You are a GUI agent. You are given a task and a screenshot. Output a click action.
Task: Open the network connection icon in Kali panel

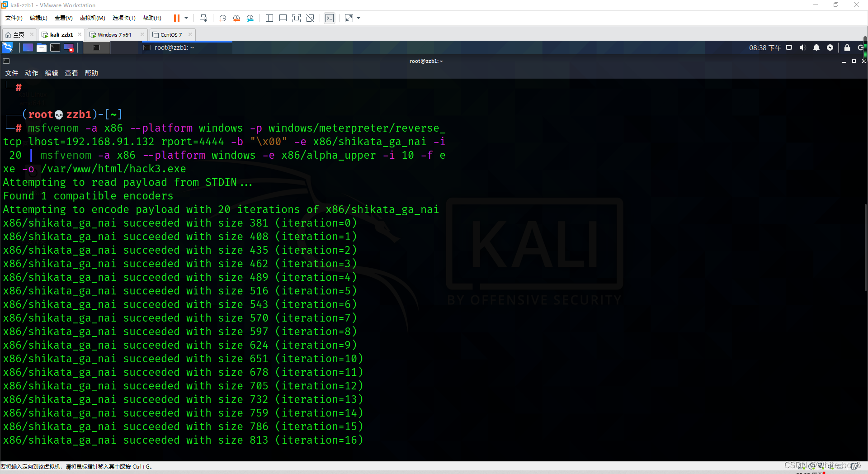(789, 47)
